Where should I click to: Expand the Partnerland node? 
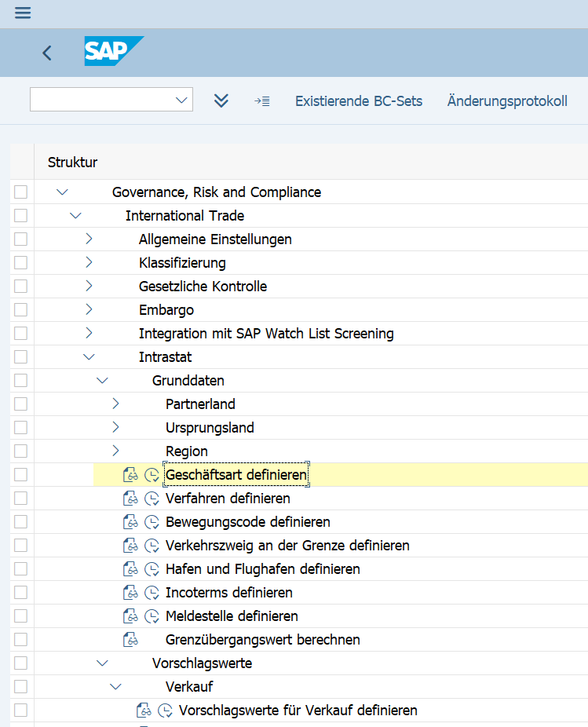click(115, 404)
